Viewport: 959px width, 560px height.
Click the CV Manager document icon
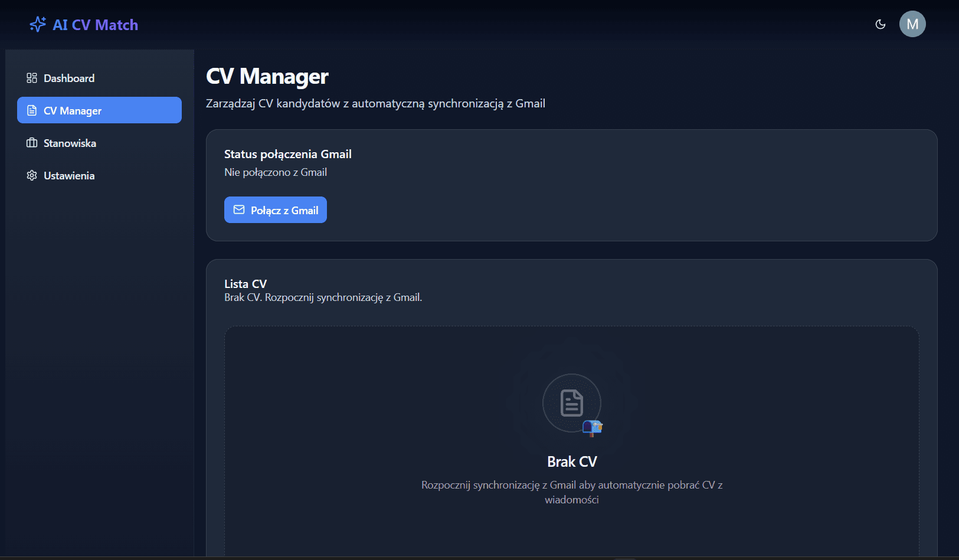[x=32, y=110]
